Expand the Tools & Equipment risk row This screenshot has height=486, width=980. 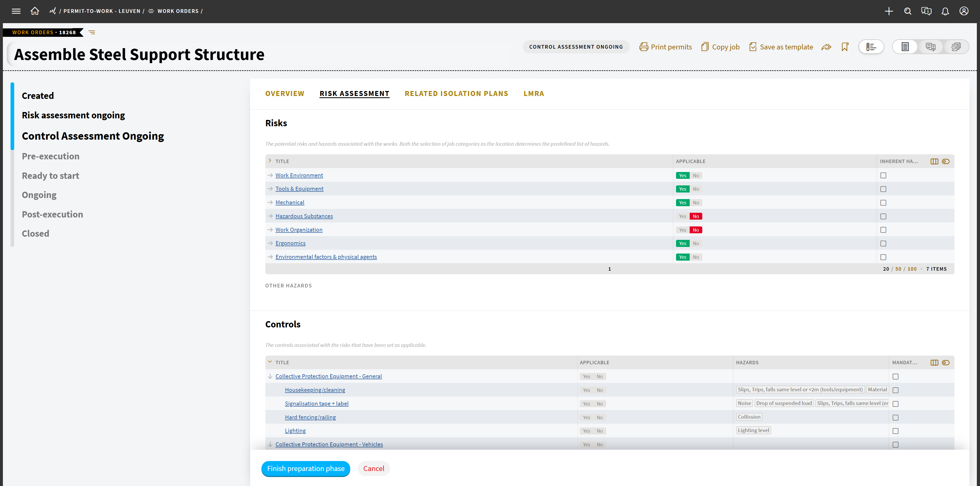(x=270, y=189)
